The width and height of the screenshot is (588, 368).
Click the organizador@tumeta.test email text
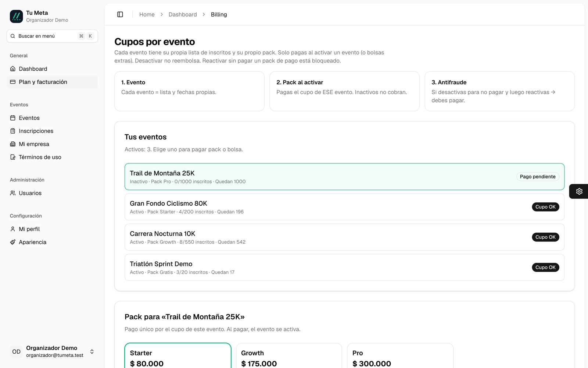tap(55, 355)
